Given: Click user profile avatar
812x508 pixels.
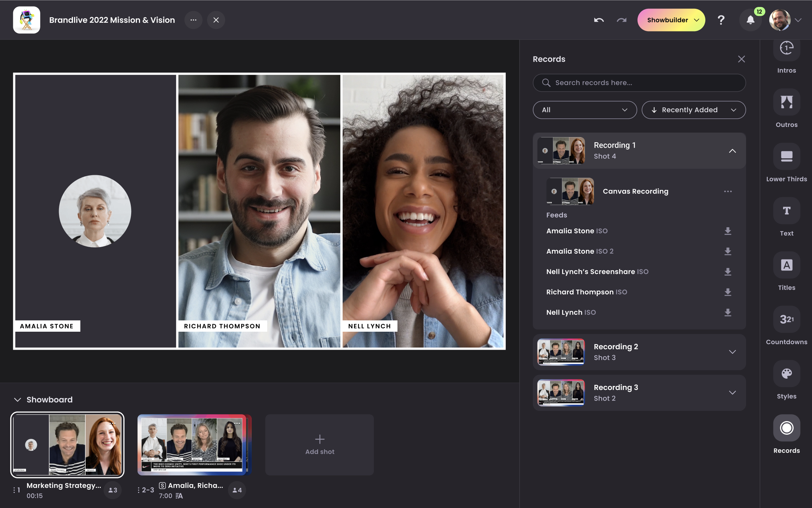Looking at the screenshot, I should [779, 20].
